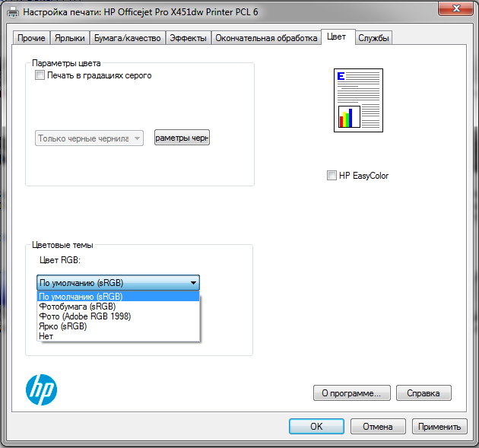Choose По умолчанию (sRGB) in list

(x=118, y=297)
